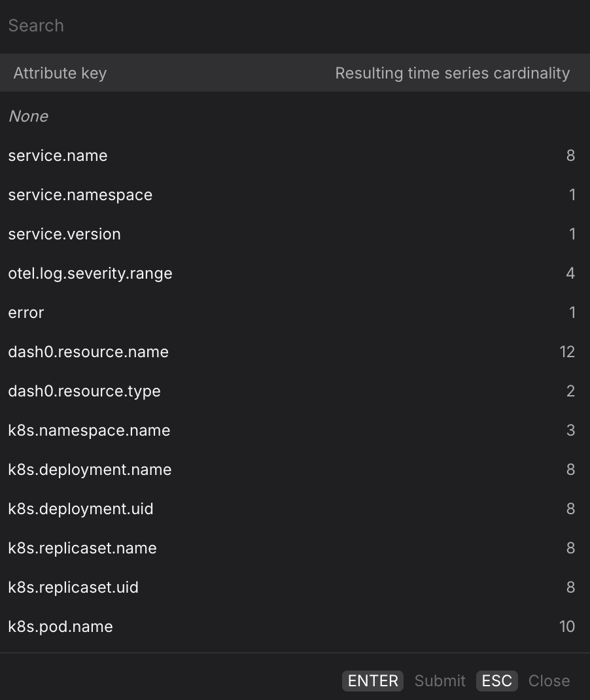This screenshot has width=590, height=700.
Task: Select otel.log.severity.range attribute
Action: (90, 273)
